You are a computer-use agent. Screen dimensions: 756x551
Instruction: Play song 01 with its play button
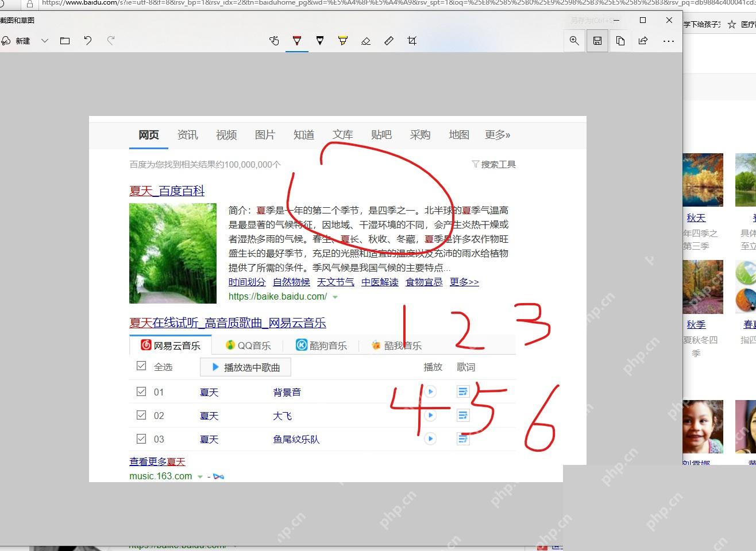click(x=430, y=391)
